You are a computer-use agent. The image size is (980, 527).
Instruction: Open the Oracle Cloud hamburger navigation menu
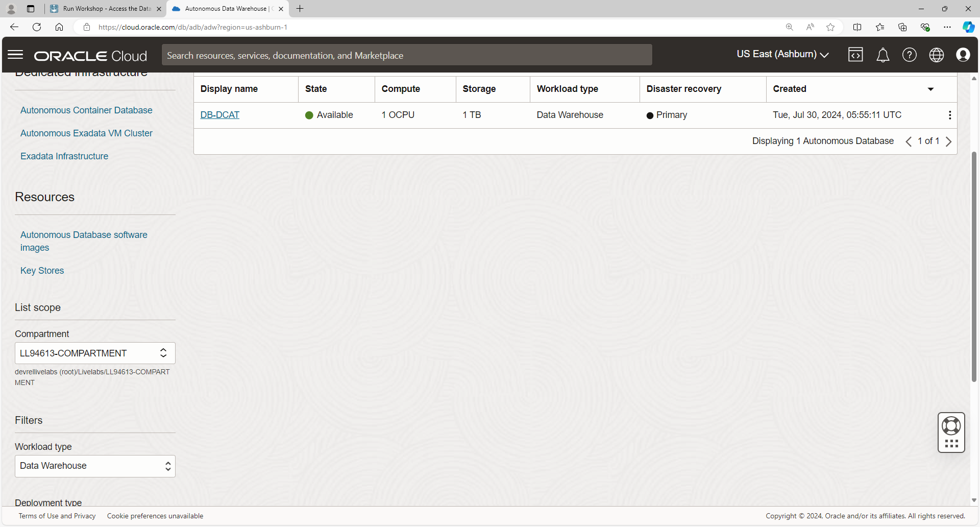[16, 55]
